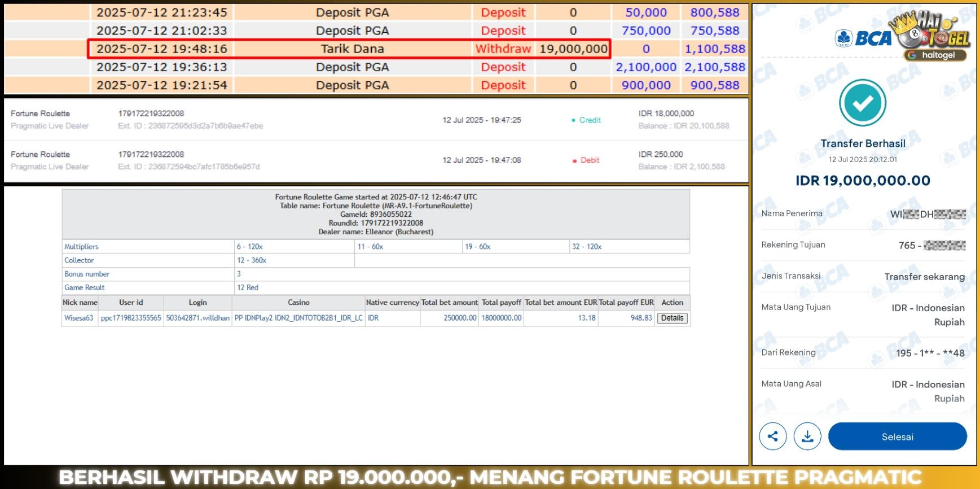This screenshot has width=980, height=489.
Task: Click multiplier 32 - 120x
Action: click(587, 247)
